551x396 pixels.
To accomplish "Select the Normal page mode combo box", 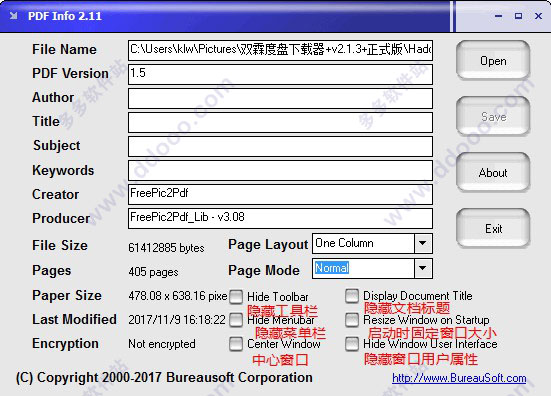I will pos(372,268).
